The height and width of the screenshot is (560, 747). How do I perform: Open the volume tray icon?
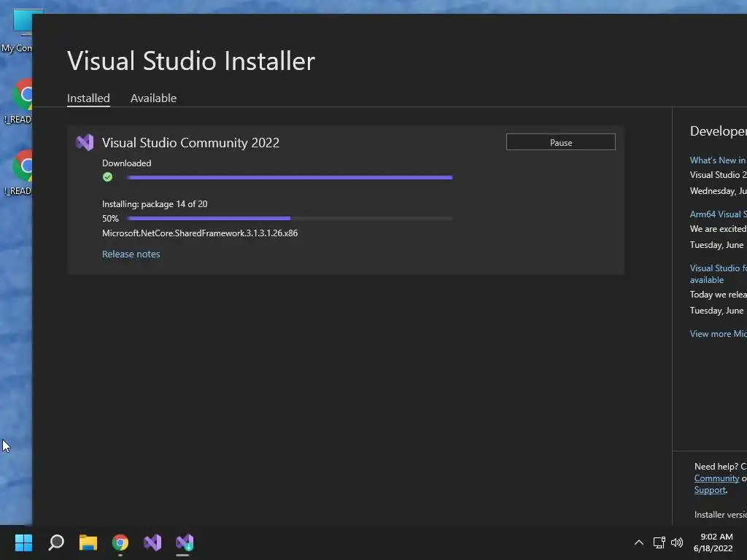click(x=676, y=542)
